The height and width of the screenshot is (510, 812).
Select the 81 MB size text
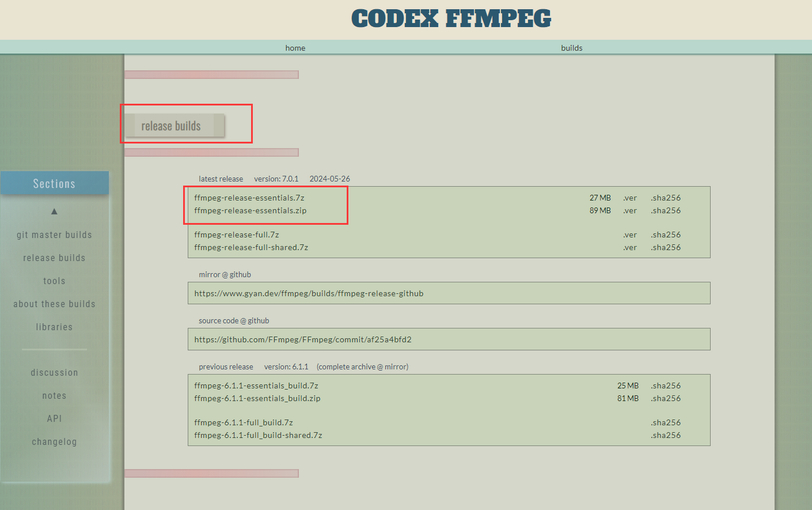click(628, 398)
